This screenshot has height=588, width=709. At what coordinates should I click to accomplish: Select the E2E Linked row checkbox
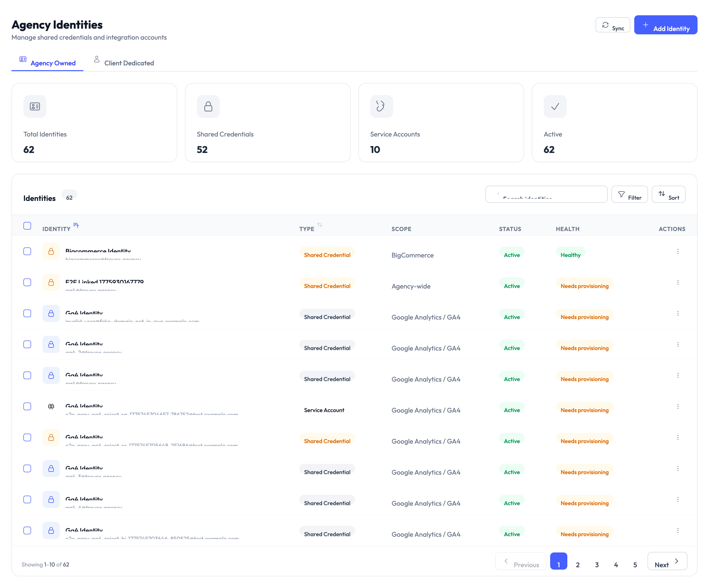(x=27, y=282)
